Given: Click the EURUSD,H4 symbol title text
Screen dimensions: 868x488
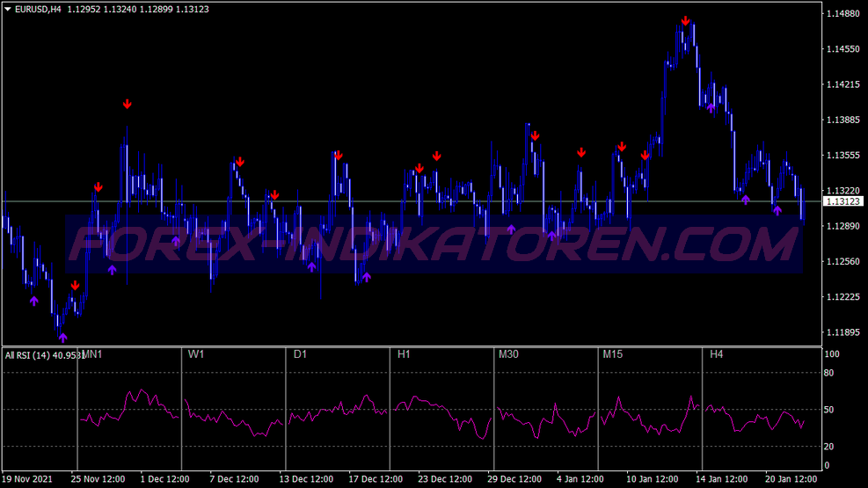Looking at the screenshot, I should [40, 9].
